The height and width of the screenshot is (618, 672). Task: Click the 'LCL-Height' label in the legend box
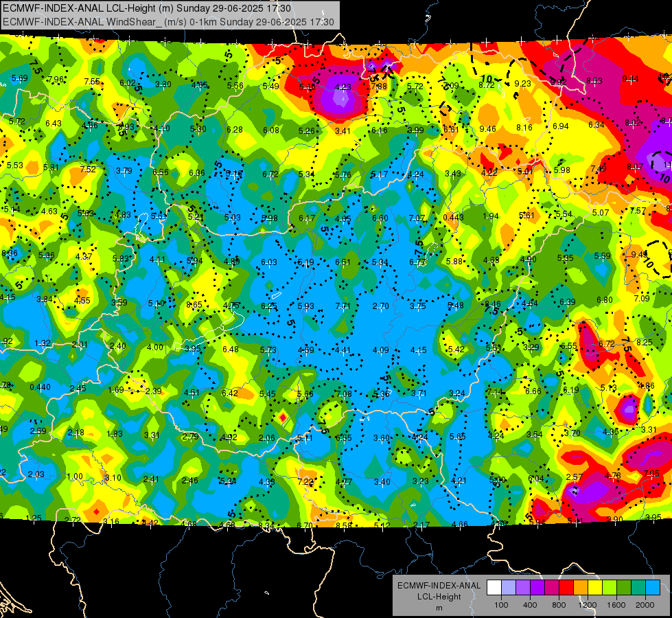point(439,597)
